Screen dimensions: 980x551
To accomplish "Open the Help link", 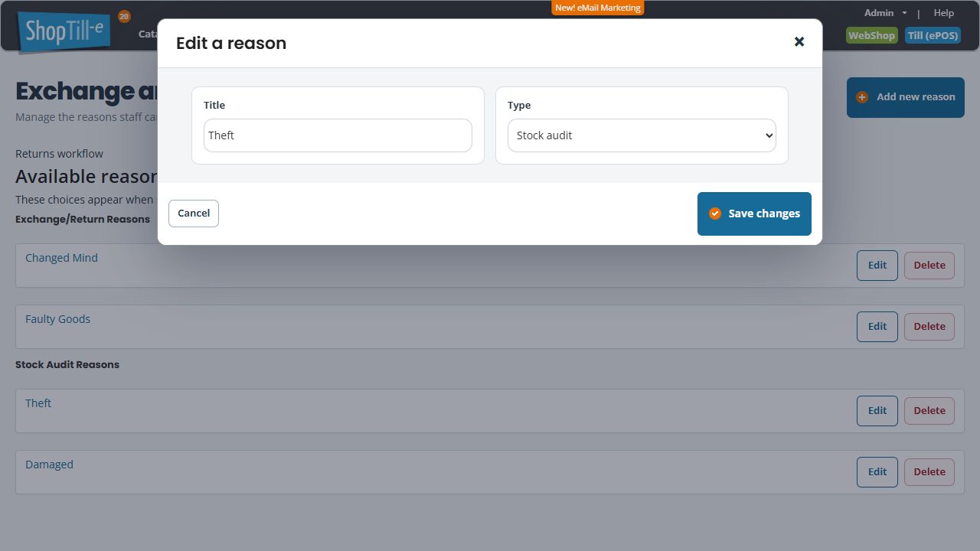I will click(x=943, y=13).
